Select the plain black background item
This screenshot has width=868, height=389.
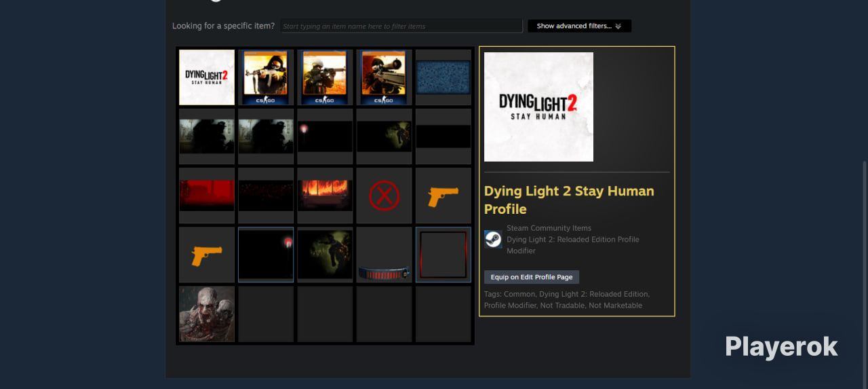point(443,136)
